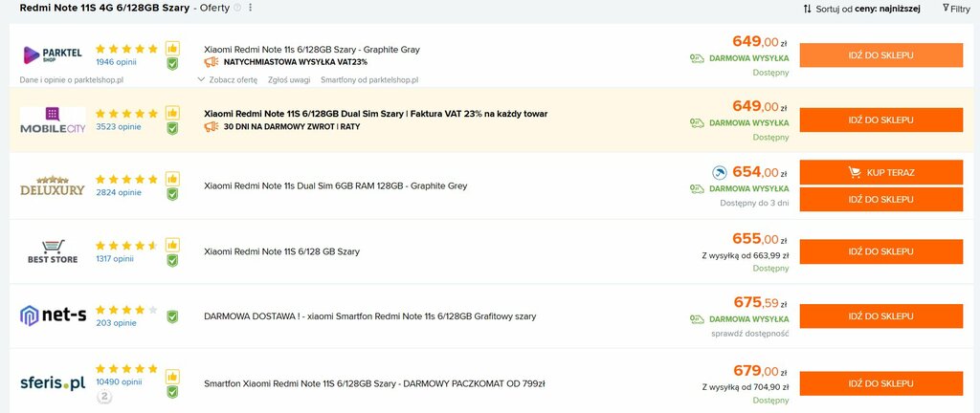Click megaphone icon by 30 DNI NA DARMOWY ZWROT
This screenshot has width=980, height=413.
(212, 126)
